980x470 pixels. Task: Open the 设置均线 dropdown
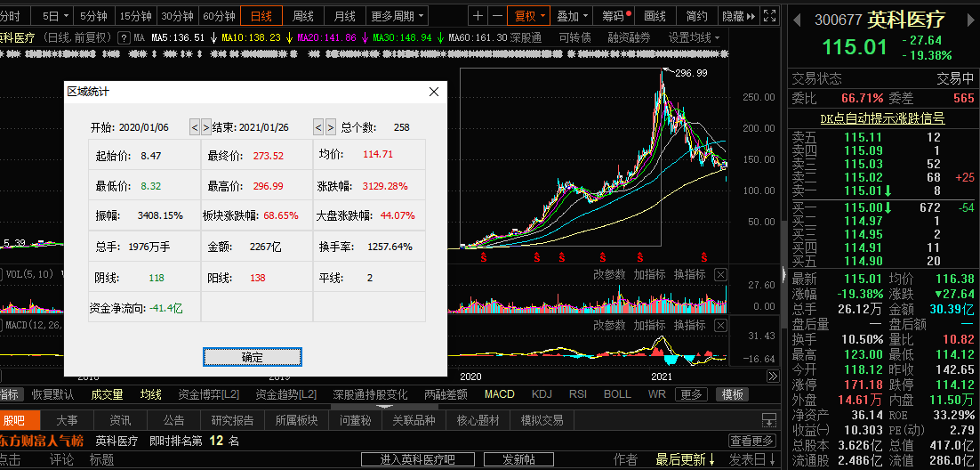pos(694,37)
